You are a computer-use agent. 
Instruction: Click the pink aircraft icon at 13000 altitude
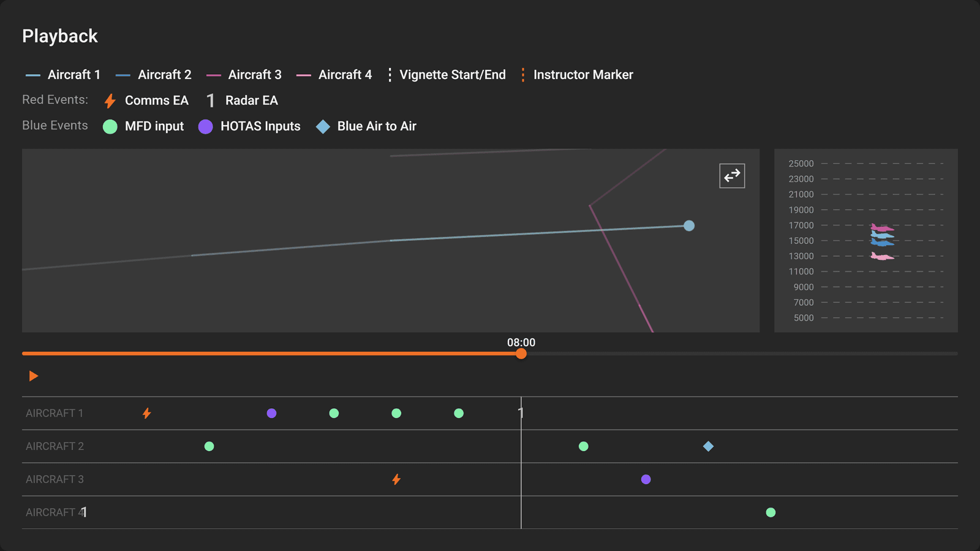point(882,256)
